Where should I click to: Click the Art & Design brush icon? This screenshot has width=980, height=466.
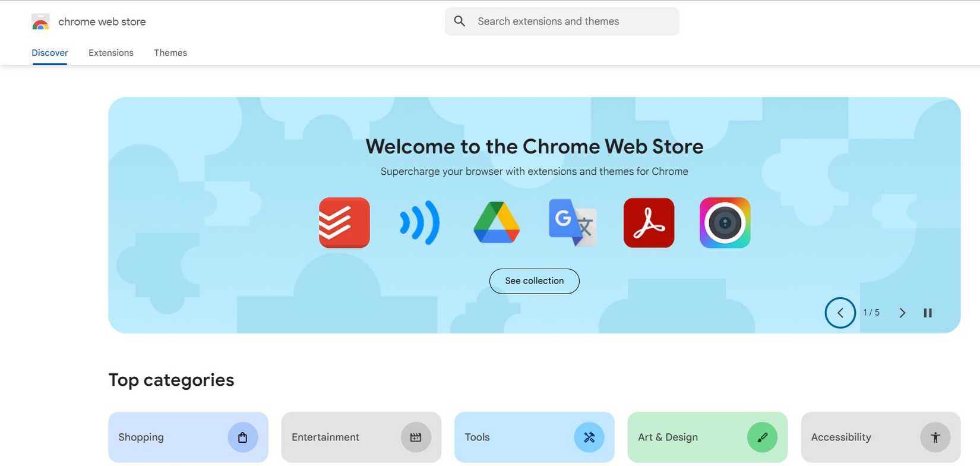click(x=762, y=437)
